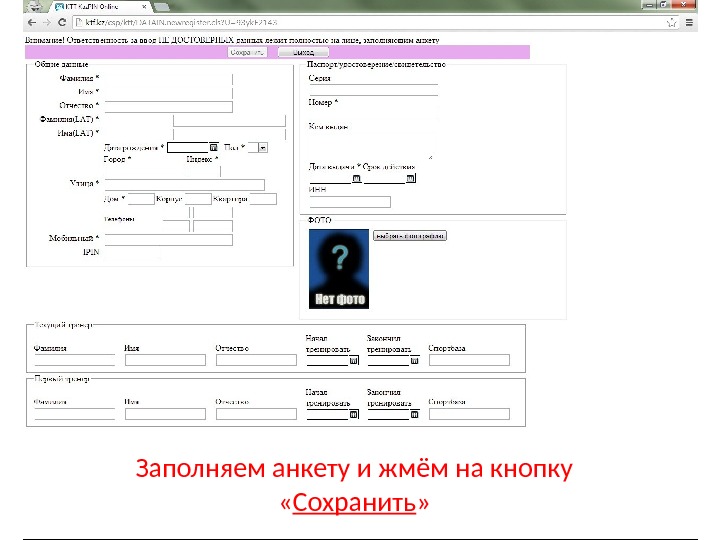Viewport: 720px width, 540px height.
Task: Click the first trainer Имя field
Action: [x=165, y=414]
